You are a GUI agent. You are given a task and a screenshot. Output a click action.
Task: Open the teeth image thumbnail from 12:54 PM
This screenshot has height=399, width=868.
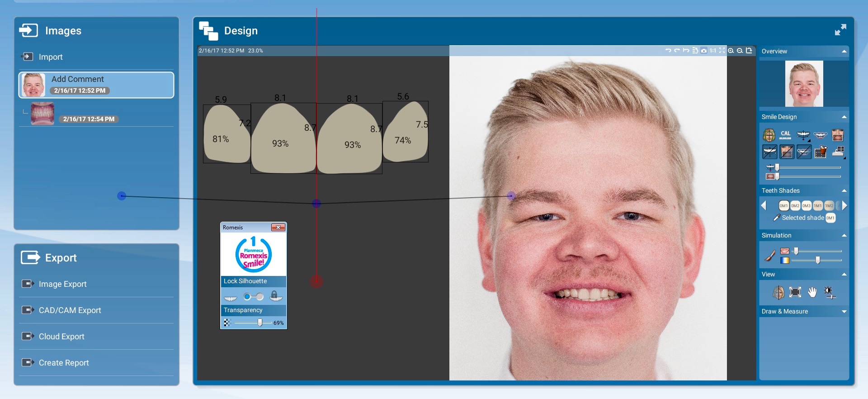[x=42, y=114]
